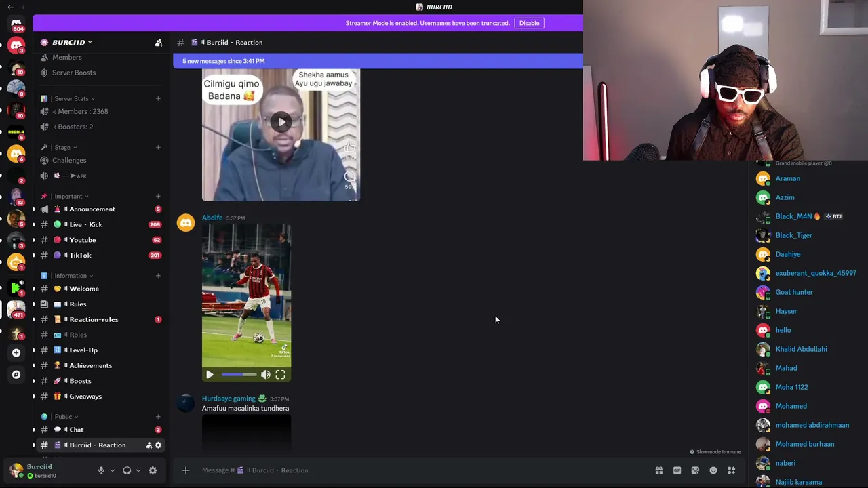Screen dimensions: 868x488
Task: Open the Live - Kick channel
Action: click(101, 224)
